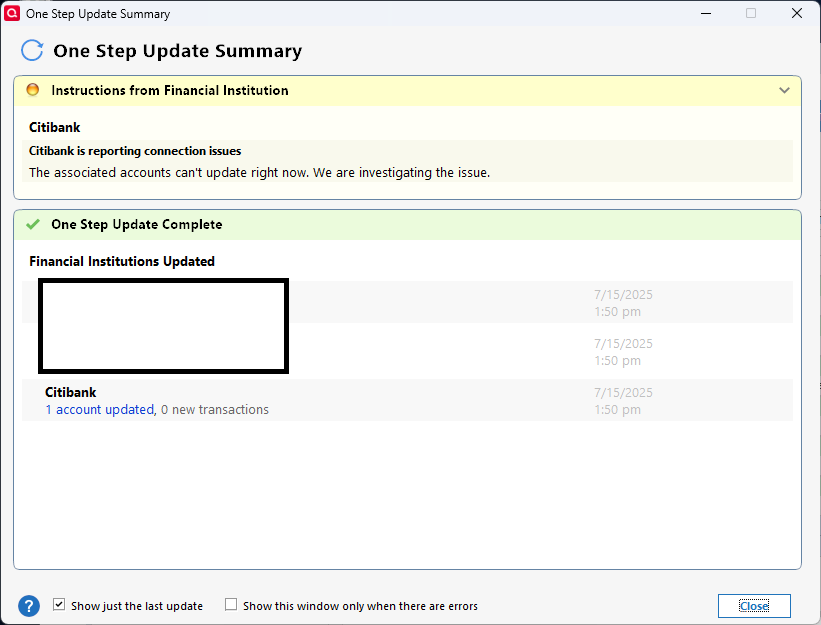Click the Instructions from Financial Institution title
Viewport: 821px width, 625px height.
click(x=170, y=90)
